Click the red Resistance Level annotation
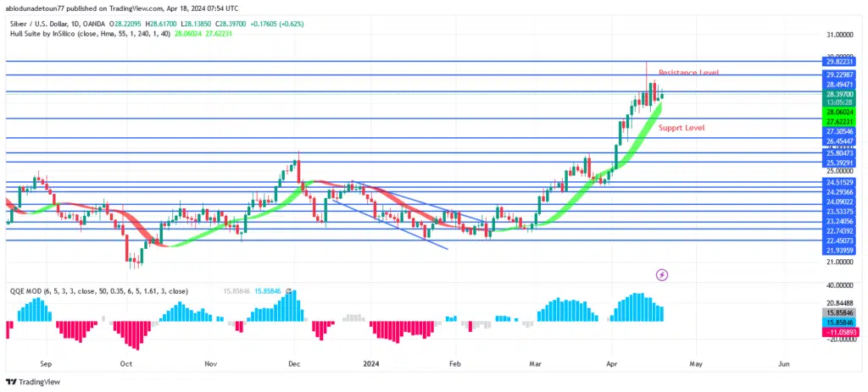This screenshot has height=392, width=868. point(688,73)
